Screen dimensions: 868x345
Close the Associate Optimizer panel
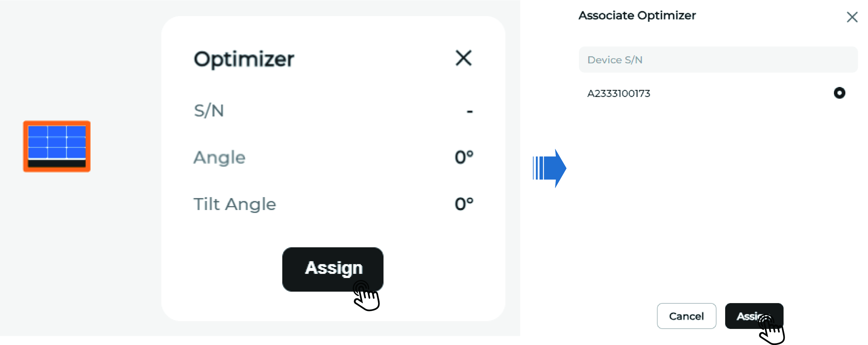tap(852, 17)
